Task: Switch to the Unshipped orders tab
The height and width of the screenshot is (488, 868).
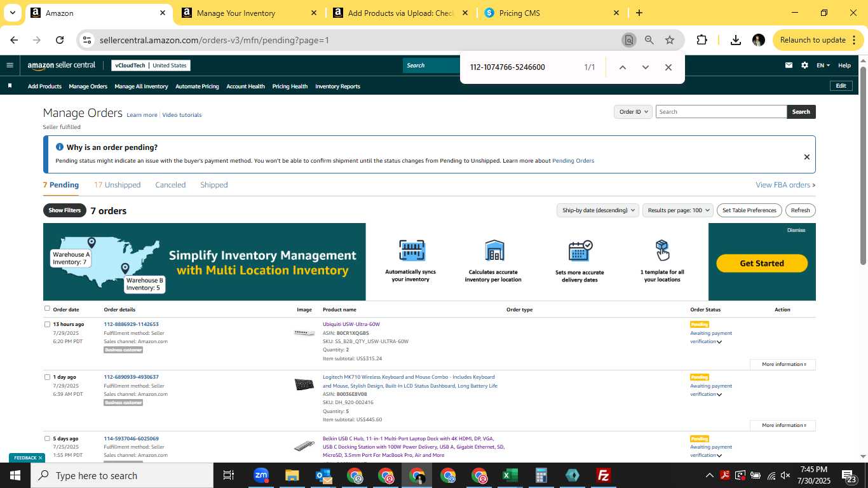Action: 118,185
